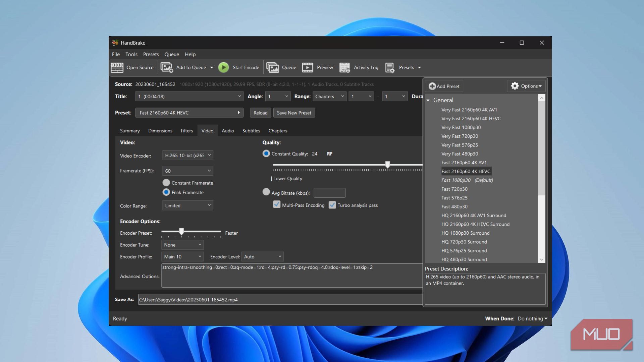Open the Queue toolbar icon
Image resolution: width=644 pixels, height=362 pixels.
[273, 67]
